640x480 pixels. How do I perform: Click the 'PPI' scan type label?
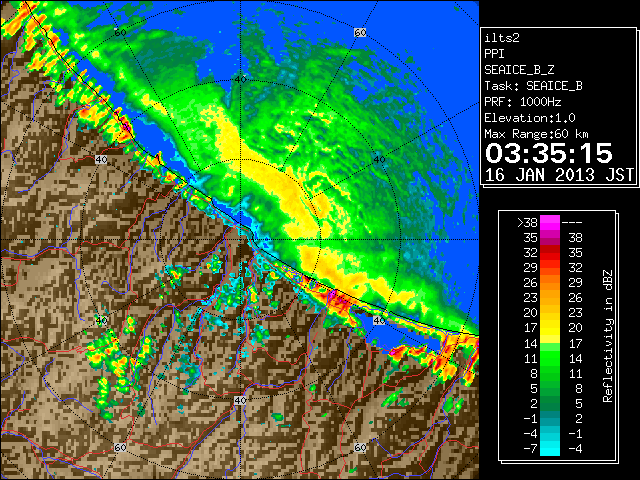(x=494, y=54)
